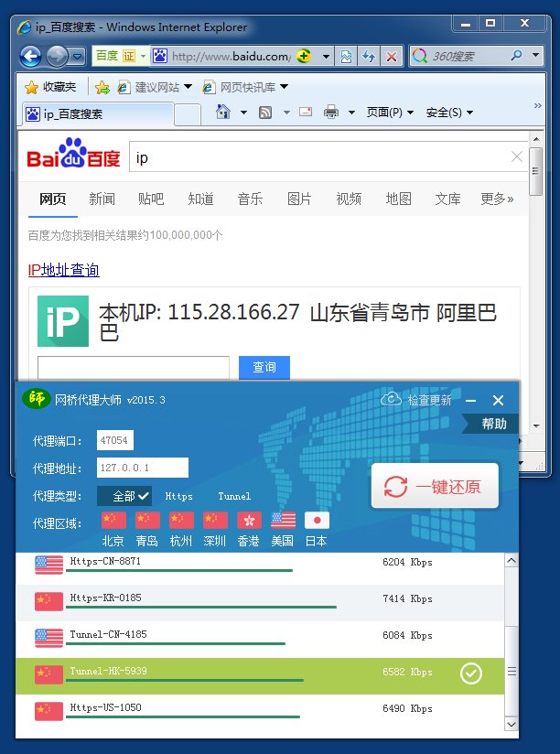Viewport: 560px width, 754px height.
Task: Switch to the 新闻 tab on Baidu
Action: pyautogui.click(x=102, y=199)
